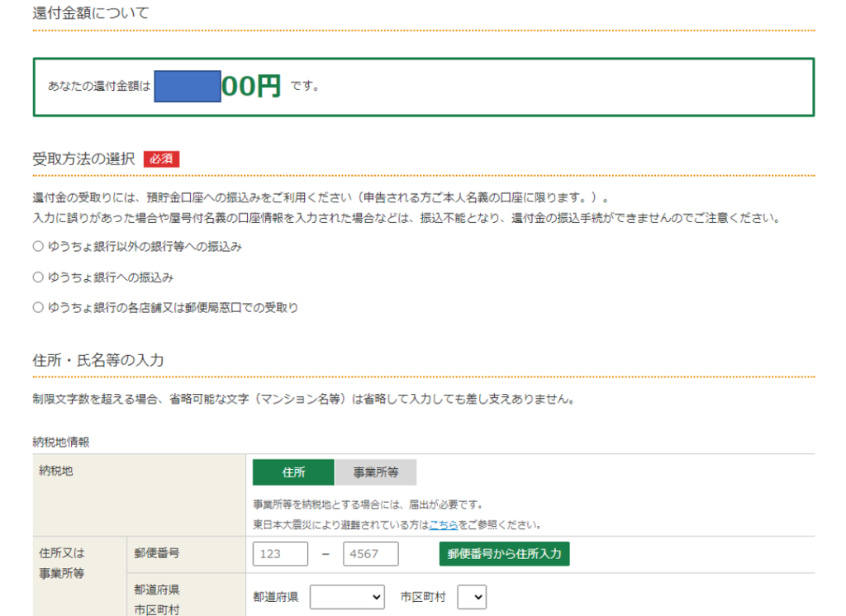The width and height of the screenshot is (846, 616).
Task: Click the 郵便番号 row label cell
Action: pyautogui.click(x=157, y=553)
